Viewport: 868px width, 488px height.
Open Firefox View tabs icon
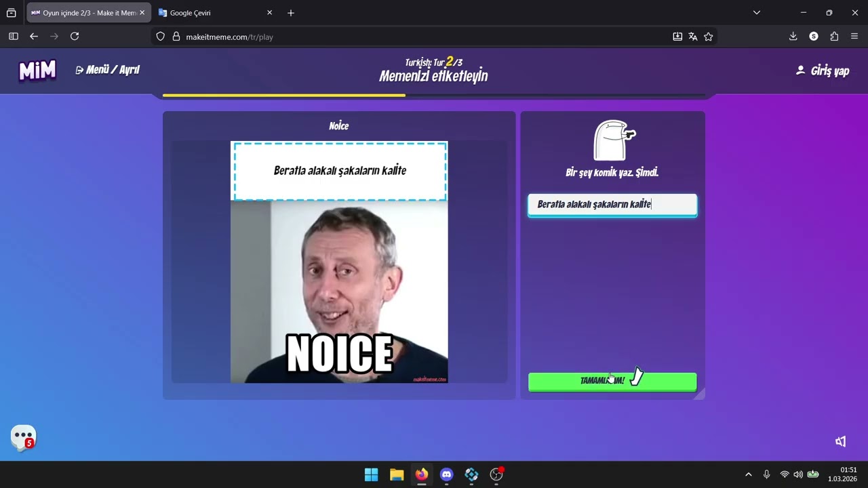point(12,13)
